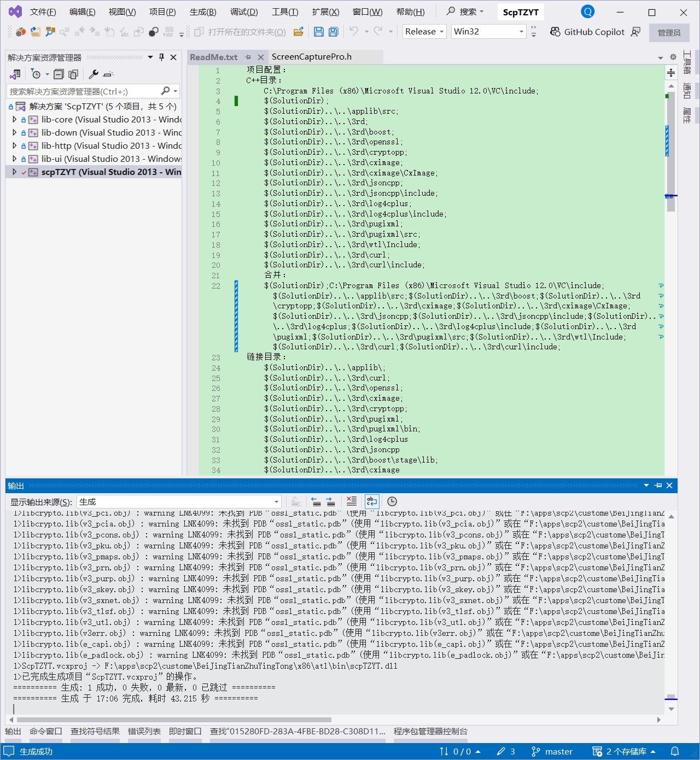Open the Win32 platform dropdown
This screenshot has width=700, height=760.
[488, 32]
